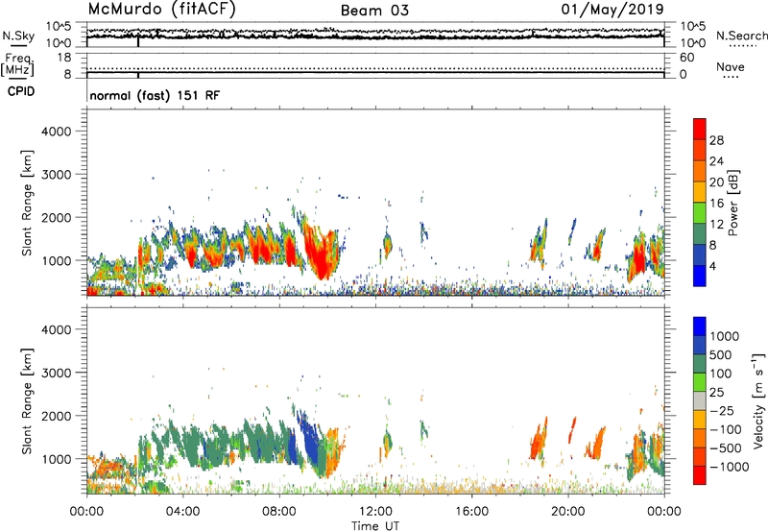Click the '25' velocity colorbar label
This screenshot has width=768, height=532.
pyautogui.click(x=716, y=393)
